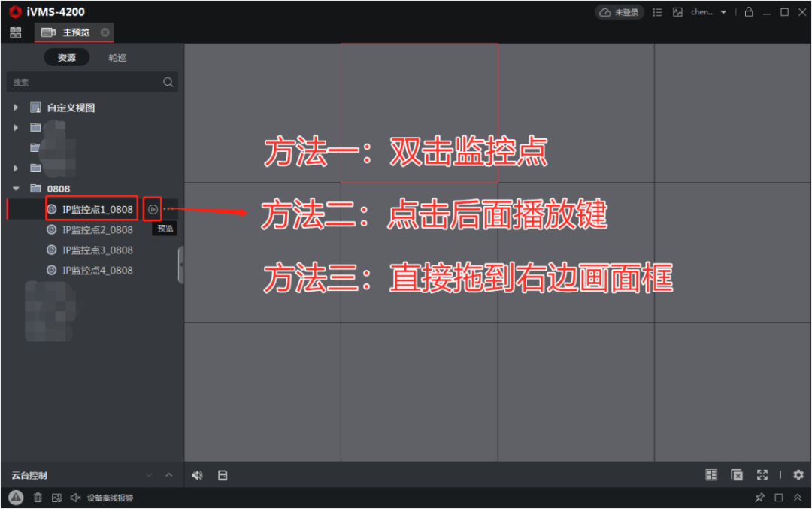Mute audio with the speaker icon
Viewport: 812px width, 509px height.
click(197, 474)
